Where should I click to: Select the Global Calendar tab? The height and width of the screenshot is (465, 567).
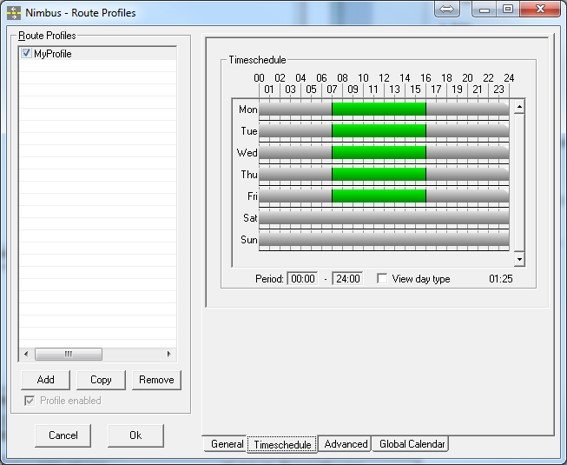412,444
